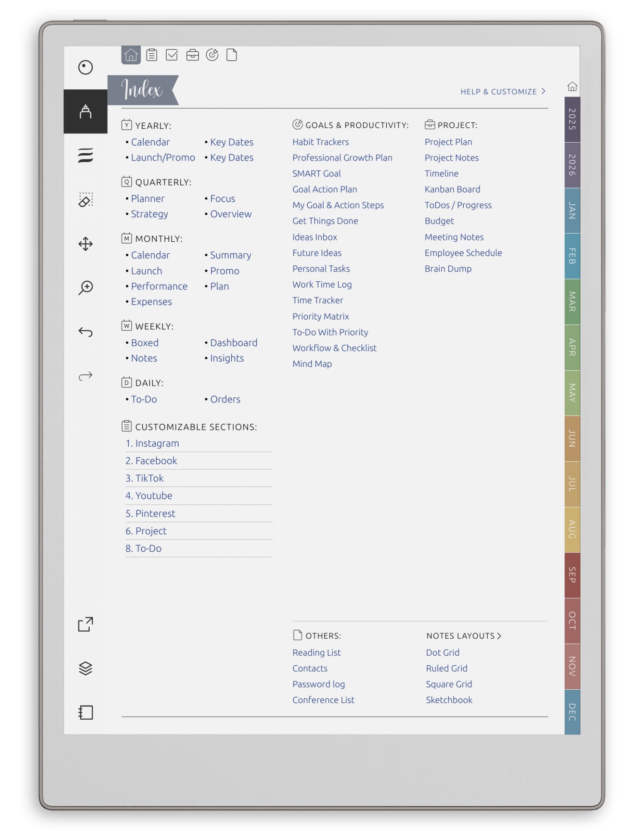
Task: Open Employee Schedule page
Action: point(463,253)
